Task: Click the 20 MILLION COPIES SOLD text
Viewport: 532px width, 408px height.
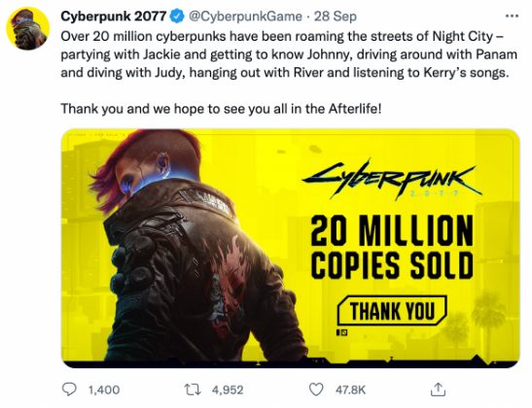Action: [392, 247]
